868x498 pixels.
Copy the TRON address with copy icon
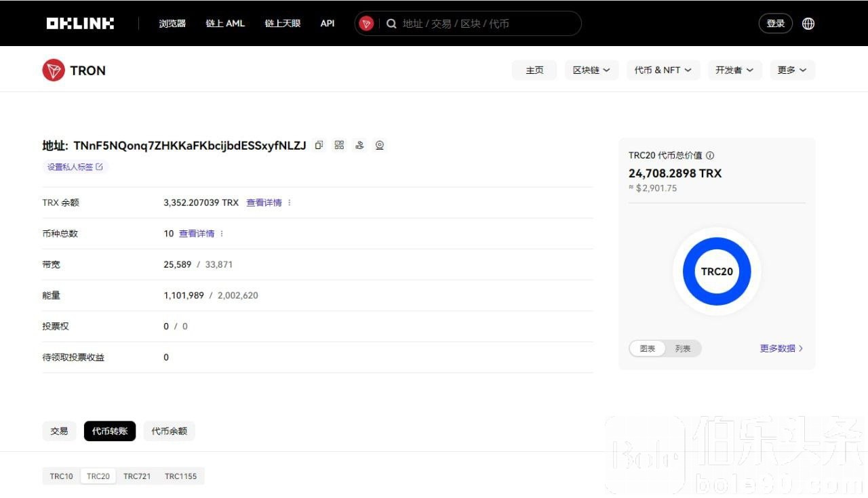pyautogui.click(x=319, y=145)
